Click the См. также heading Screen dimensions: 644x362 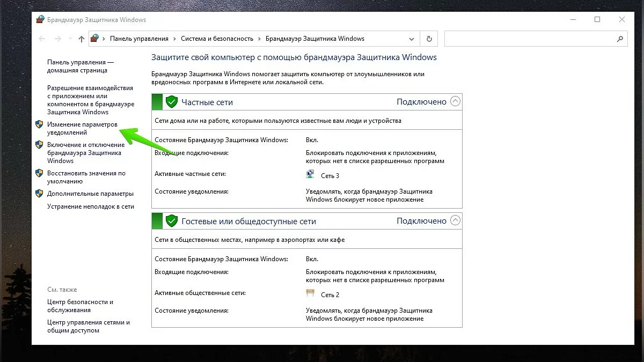(x=62, y=290)
